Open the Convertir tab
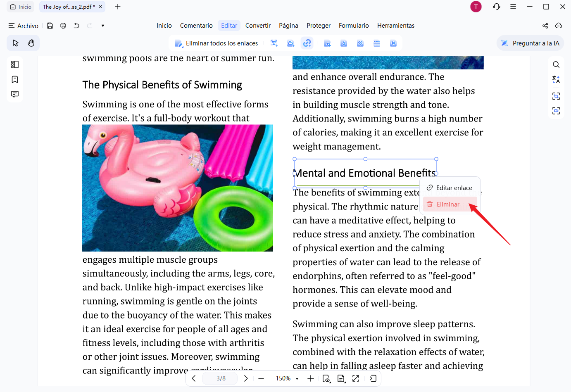The width and height of the screenshot is (571, 392). click(258, 26)
